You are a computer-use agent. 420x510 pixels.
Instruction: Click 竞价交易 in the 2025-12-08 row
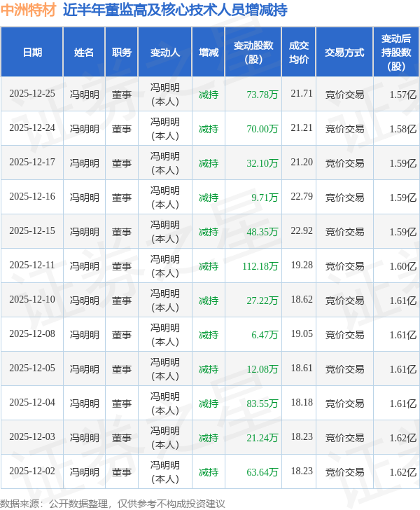pos(344,335)
